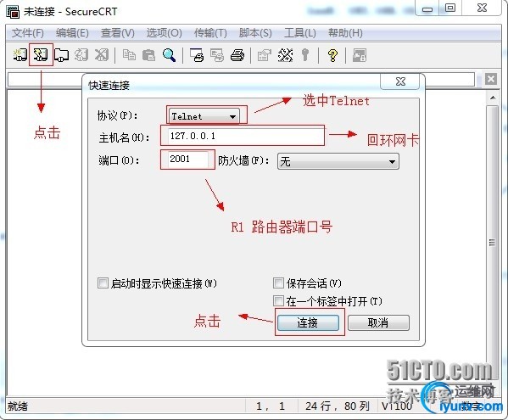This screenshot has height=420, width=508.
Task: Click the '就绪' ready status text
Action: pyautogui.click(x=18, y=406)
